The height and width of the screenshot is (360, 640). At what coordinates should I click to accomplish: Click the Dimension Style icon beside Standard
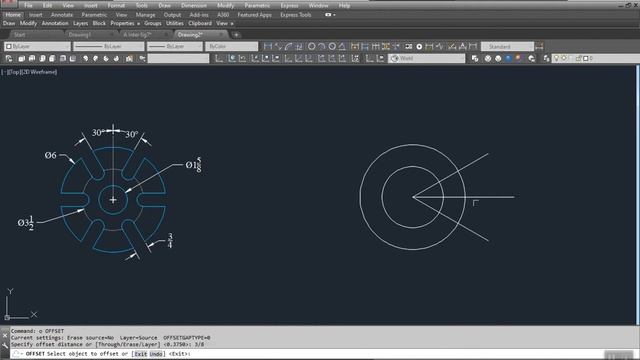point(539,47)
